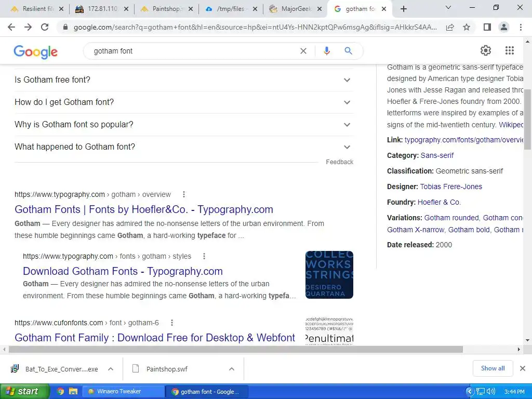Open Gotham Fonts by Hoefler&Co. result
The width and height of the screenshot is (532, 399).
point(144,209)
